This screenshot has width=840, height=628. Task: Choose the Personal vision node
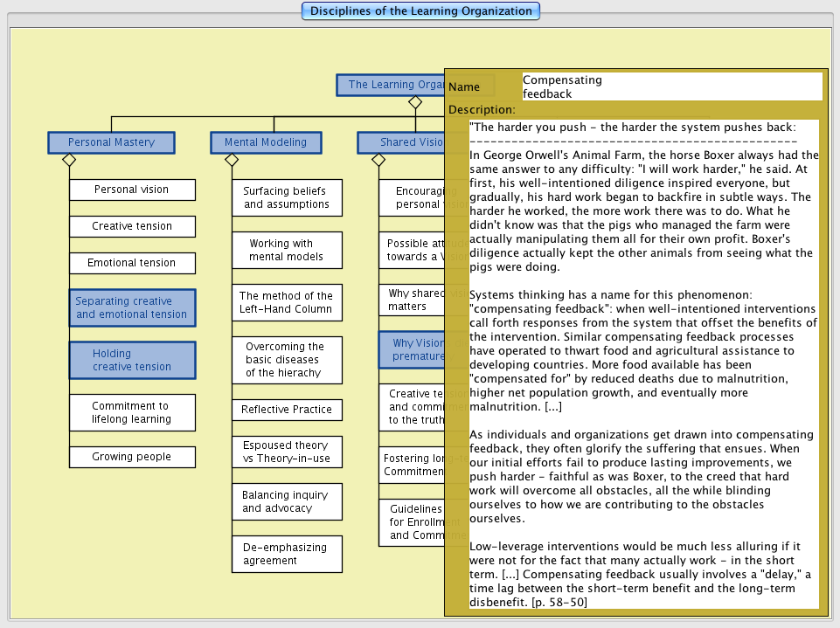click(x=132, y=190)
